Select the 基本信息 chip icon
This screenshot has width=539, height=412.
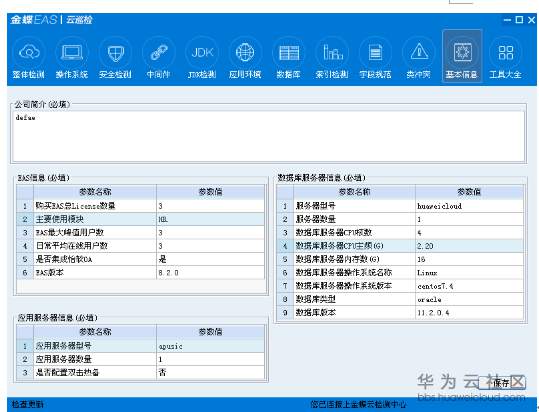(x=462, y=57)
